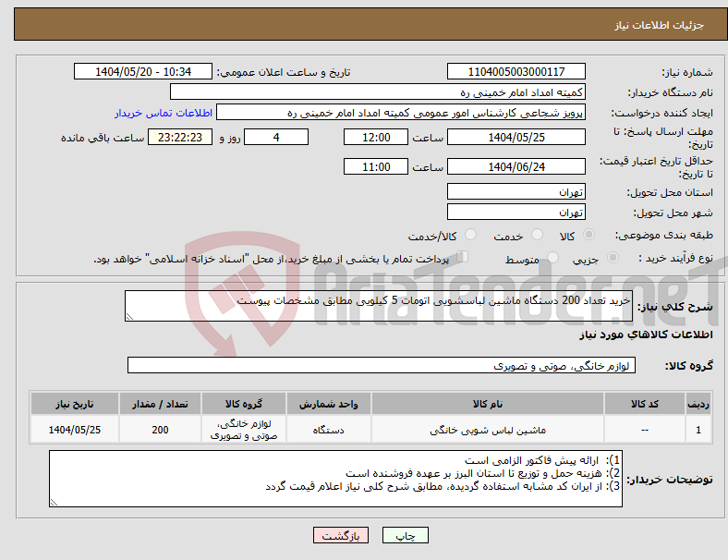
Task: Click the price validity date 1404/06/24 field
Action: 516,166
